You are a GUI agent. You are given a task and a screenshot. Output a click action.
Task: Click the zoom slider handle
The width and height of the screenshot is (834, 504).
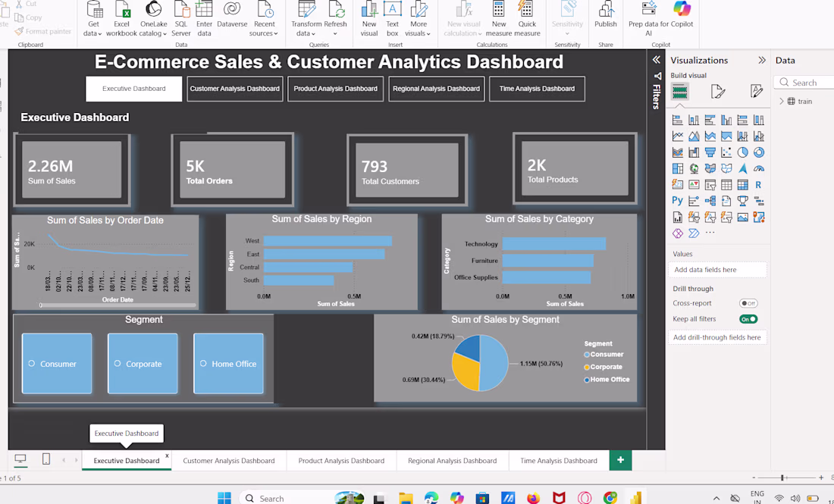(782, 478)
